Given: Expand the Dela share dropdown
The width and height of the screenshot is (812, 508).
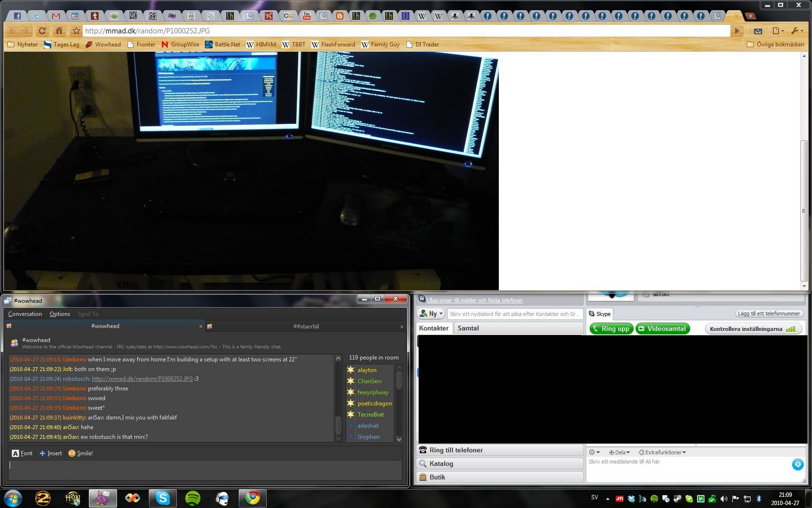Looking at the screenshot, I should click(x=619, y=452).
